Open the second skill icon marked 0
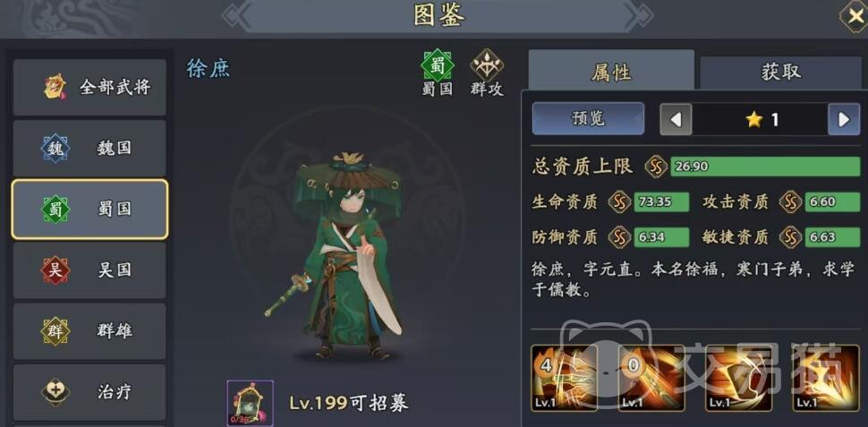Viewport: 868px width, 427px height. point(651,378)
